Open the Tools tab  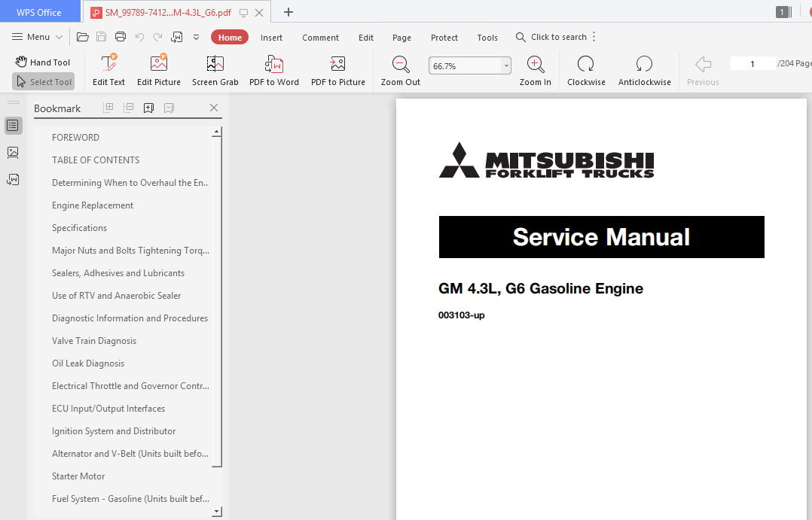click(487, 38)
